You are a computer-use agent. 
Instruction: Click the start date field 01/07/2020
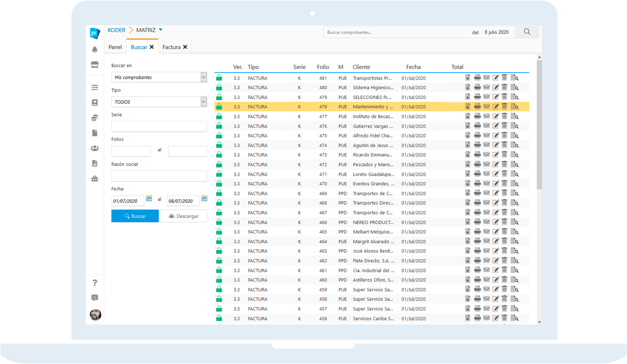pyautogui.click(x=128, y=201)
